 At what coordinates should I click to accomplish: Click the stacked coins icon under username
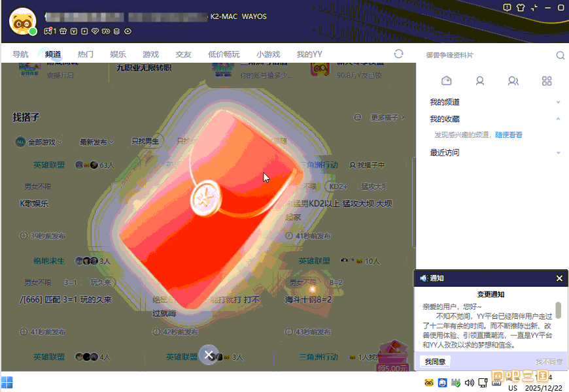116,31
